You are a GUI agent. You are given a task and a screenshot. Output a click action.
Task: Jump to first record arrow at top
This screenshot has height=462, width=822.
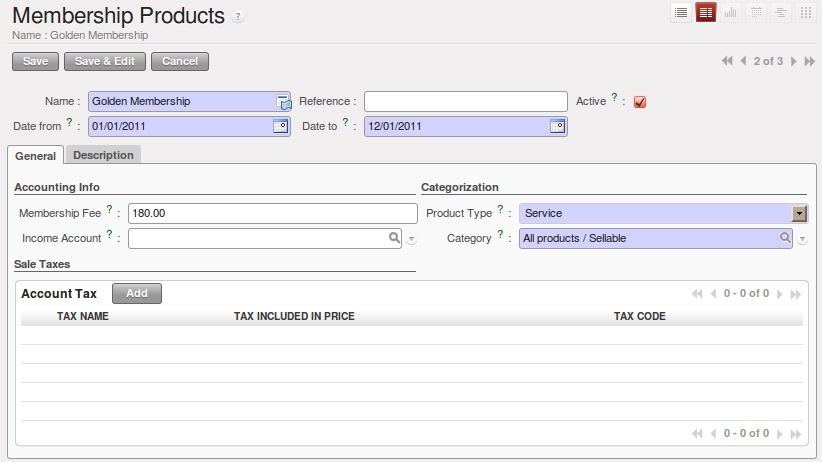727,61
